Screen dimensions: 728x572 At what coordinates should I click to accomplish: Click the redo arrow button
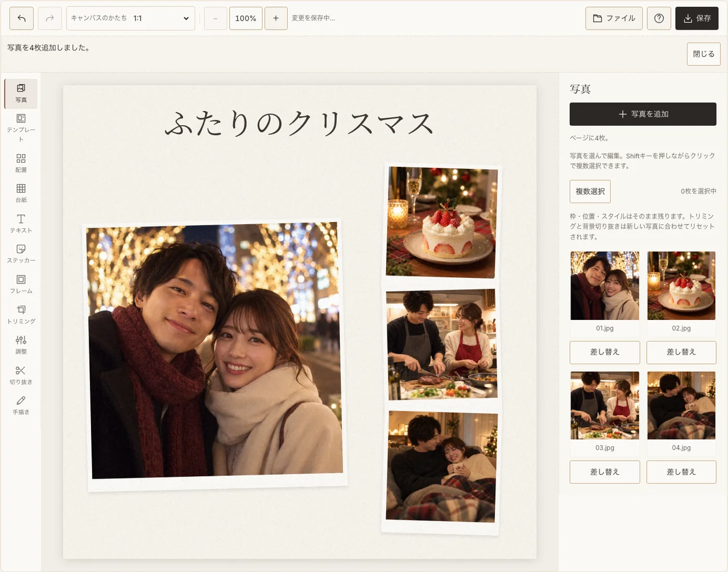coord(50,18)
